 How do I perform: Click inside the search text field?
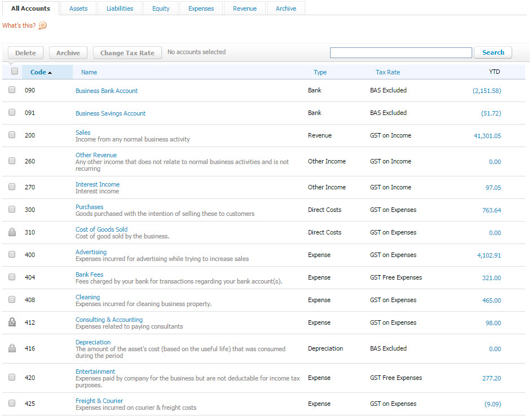(x=401, y=52)
